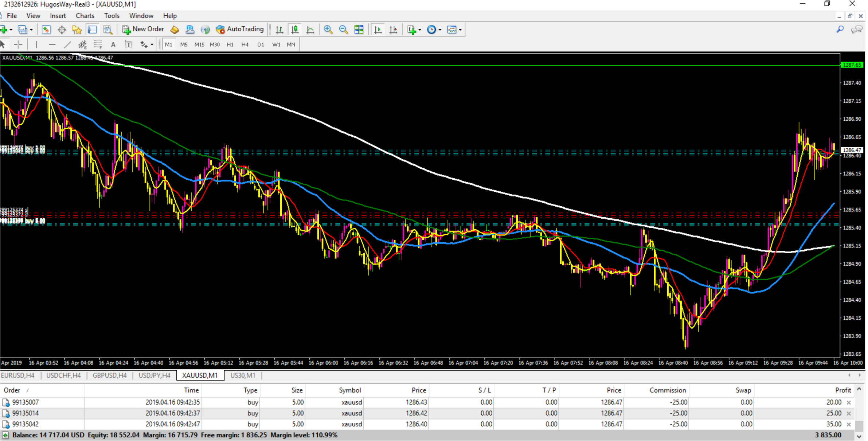Zoom out of the chart
This screenshot has width=868, height=441.
[x=343, y=30]
